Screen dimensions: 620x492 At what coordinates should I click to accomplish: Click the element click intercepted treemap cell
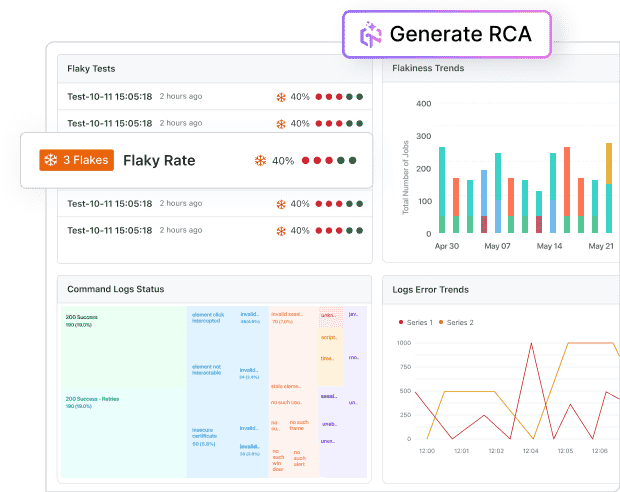click(x=211, y=317)
